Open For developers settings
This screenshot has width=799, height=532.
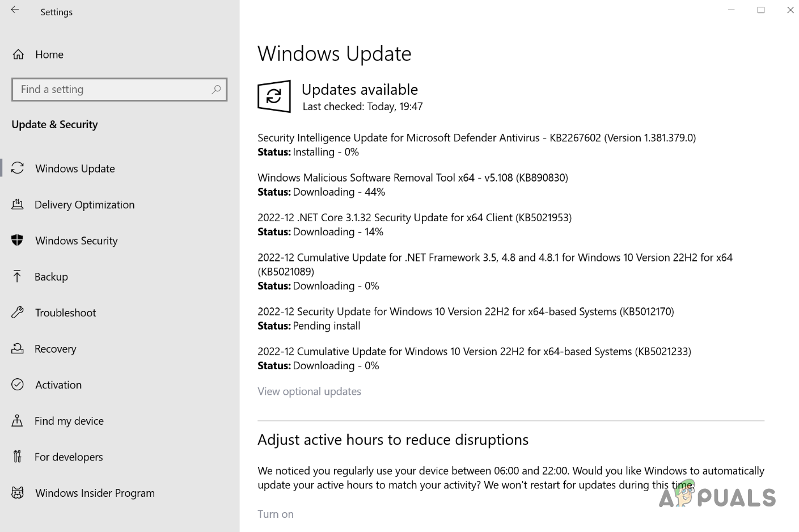pyautogui.click(x=69, y=457)
